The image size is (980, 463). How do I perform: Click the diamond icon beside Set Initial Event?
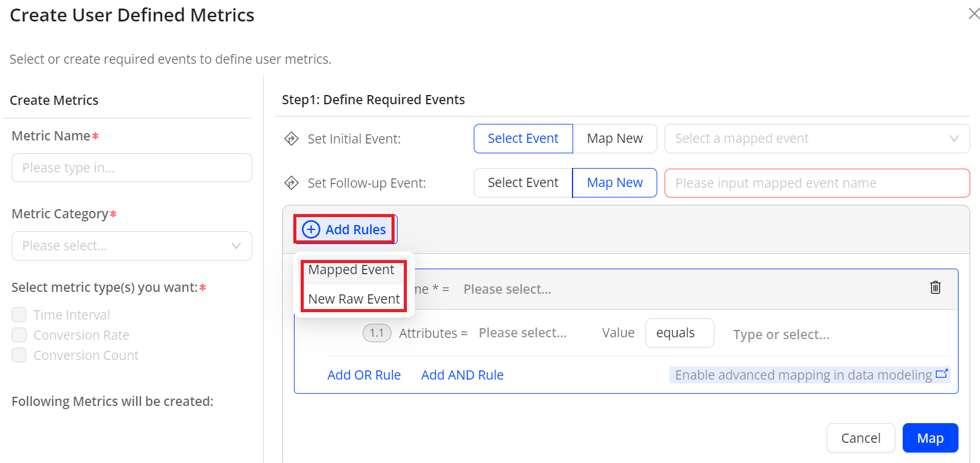point(291,139)
